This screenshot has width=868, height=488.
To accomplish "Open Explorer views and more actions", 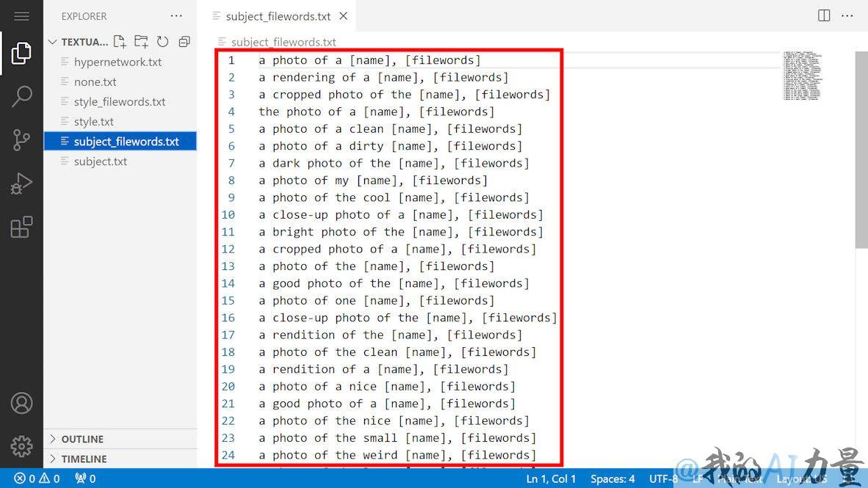I will pos(176,16).
